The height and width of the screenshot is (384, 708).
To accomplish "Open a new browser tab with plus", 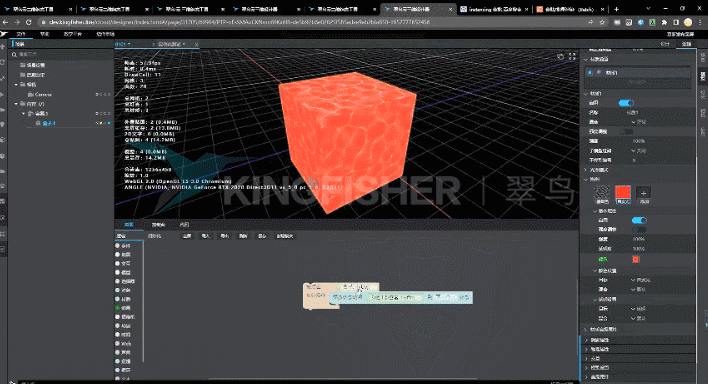I will click(x=616, y=9).
